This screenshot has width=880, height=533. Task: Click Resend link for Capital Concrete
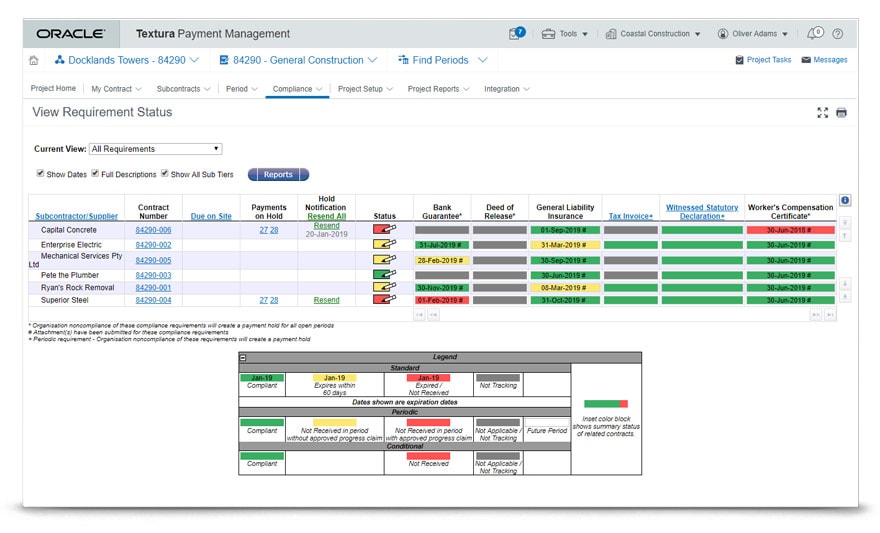[327, 225]
